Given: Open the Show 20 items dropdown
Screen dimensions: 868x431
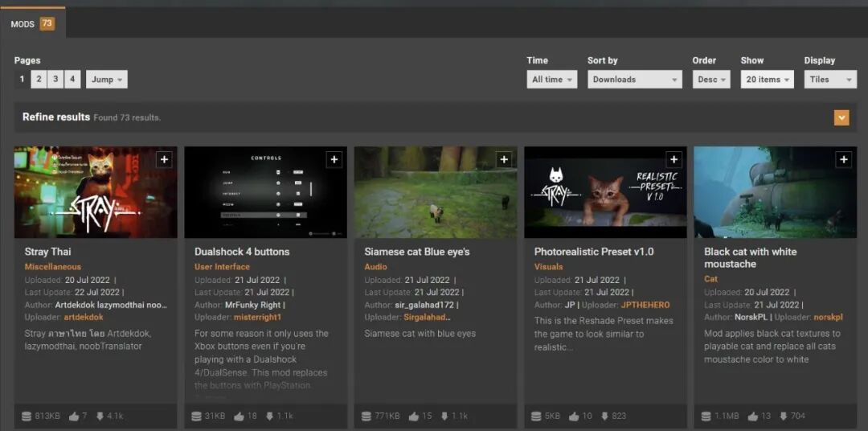Looking at the screenshot, I should pos(768,80).
